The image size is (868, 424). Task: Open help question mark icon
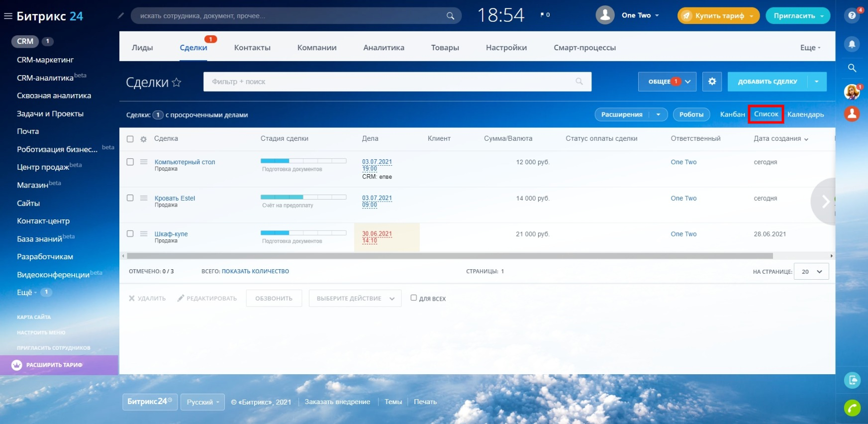pos(852,16)
